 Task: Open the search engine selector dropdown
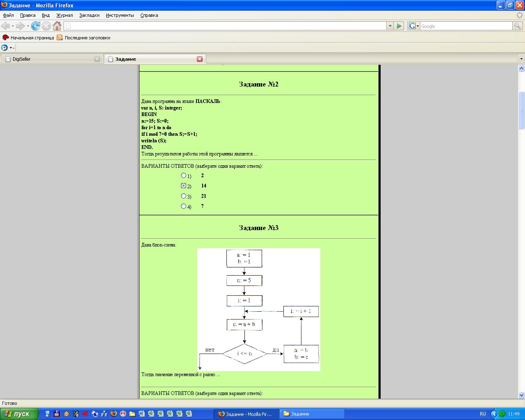pos(414,26)
